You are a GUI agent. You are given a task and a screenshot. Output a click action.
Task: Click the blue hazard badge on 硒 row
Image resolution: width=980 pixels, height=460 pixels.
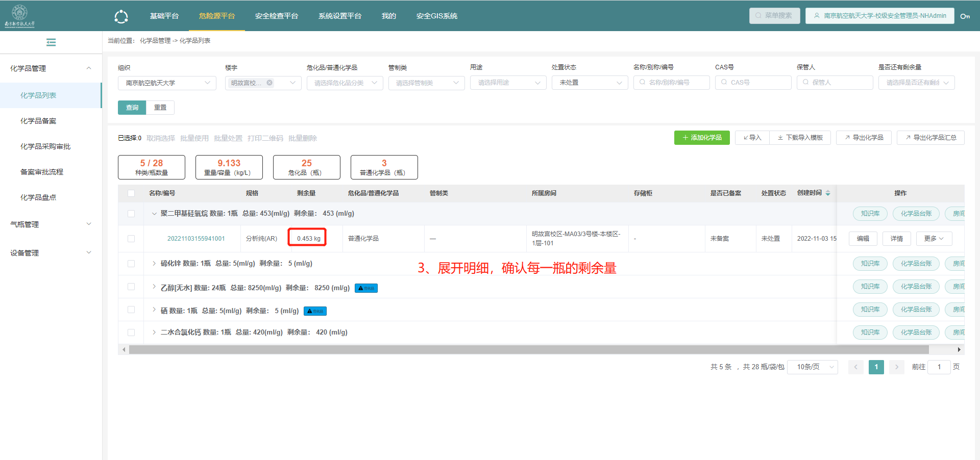click(x=315, y=311)
